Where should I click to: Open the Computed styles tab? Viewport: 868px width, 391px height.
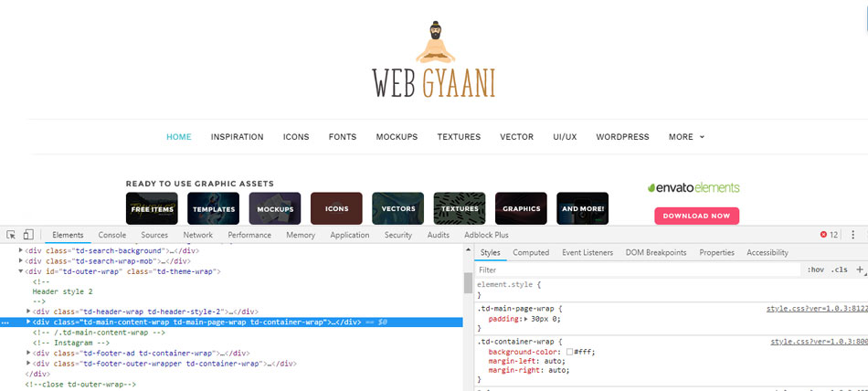(x=531, y=252)
